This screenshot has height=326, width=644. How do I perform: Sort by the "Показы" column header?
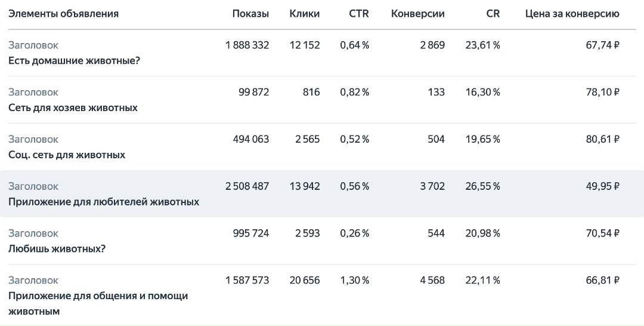point(250,14)
